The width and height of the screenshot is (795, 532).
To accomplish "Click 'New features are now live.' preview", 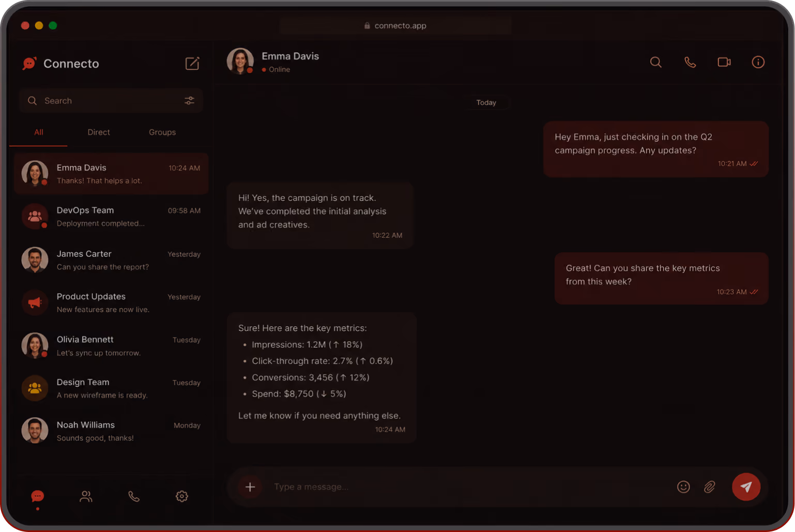I will click(x=103, y=310).
